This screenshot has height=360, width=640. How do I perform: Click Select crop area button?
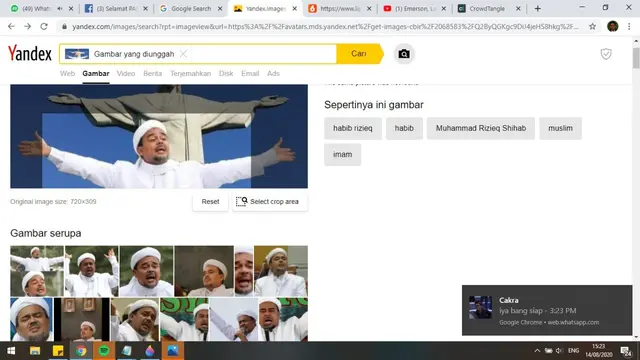[x=269, y=202]
